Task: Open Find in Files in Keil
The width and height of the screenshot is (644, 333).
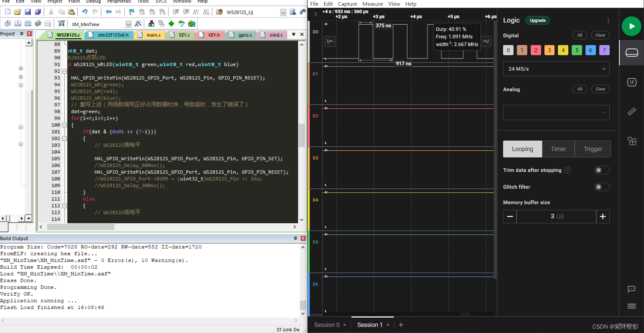Action: (x=219, y=12)
